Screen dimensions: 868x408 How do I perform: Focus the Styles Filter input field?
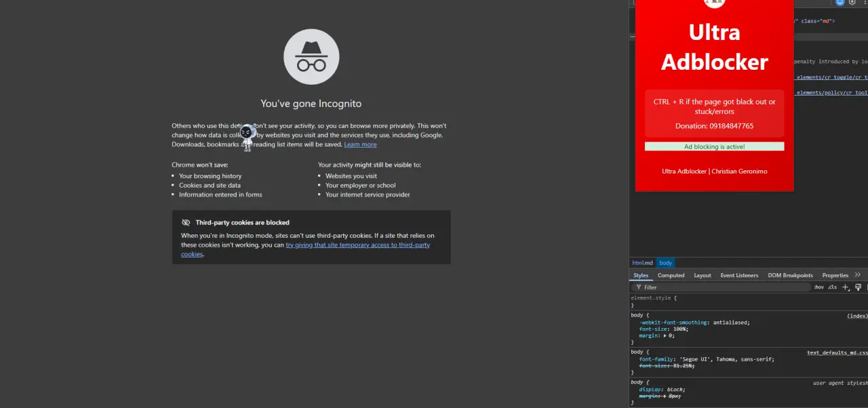click(x=722, y=287)
